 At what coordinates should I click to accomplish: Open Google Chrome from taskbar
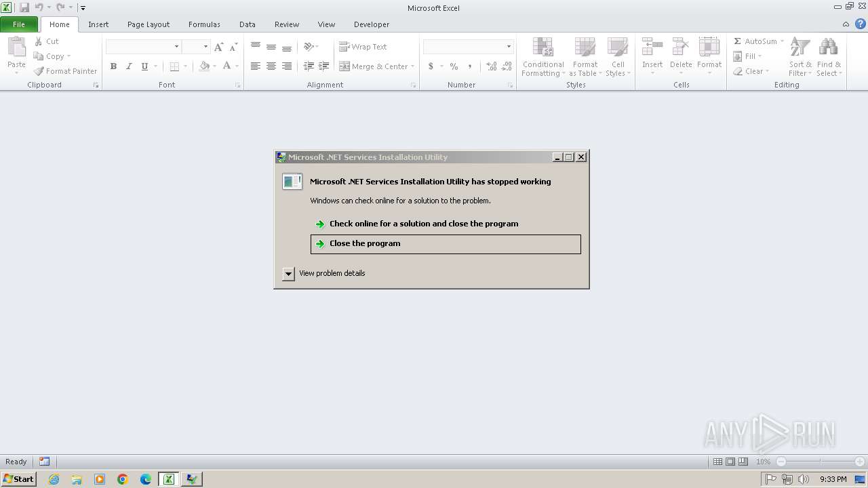coord(123,479)
